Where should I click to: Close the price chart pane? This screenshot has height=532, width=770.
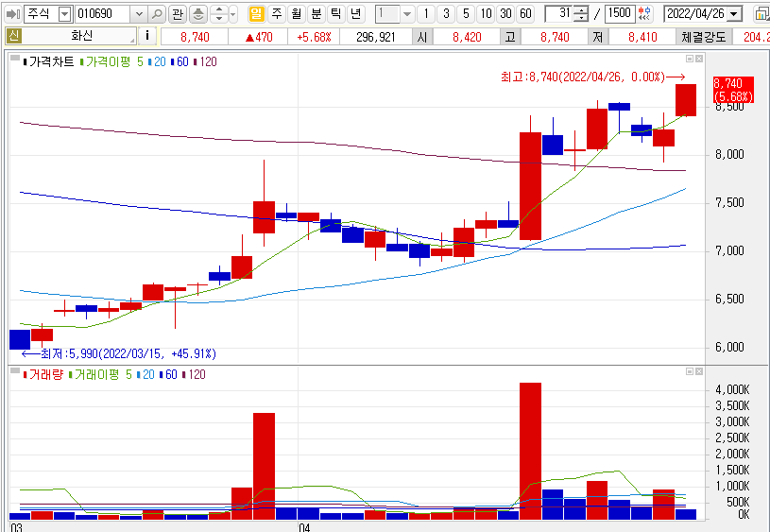699,59
